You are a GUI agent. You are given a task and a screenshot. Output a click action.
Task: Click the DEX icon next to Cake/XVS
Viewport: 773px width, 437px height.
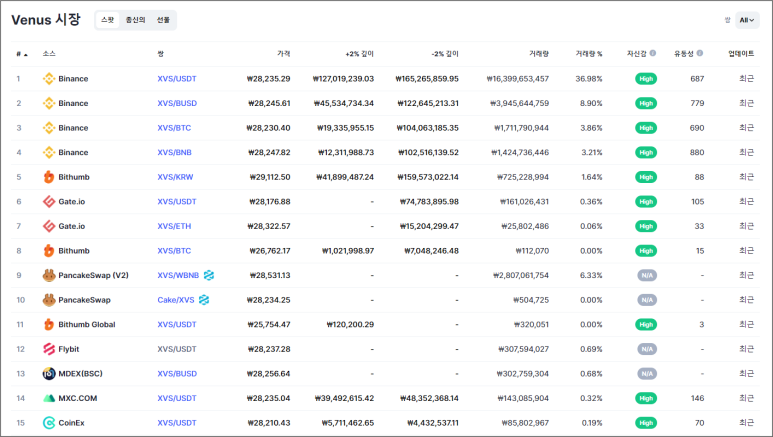point(204,300)
